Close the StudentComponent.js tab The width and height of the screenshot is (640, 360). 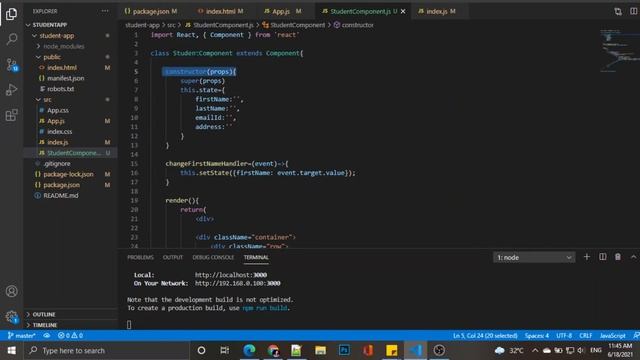pyautogui.click(x=403, y=11)
